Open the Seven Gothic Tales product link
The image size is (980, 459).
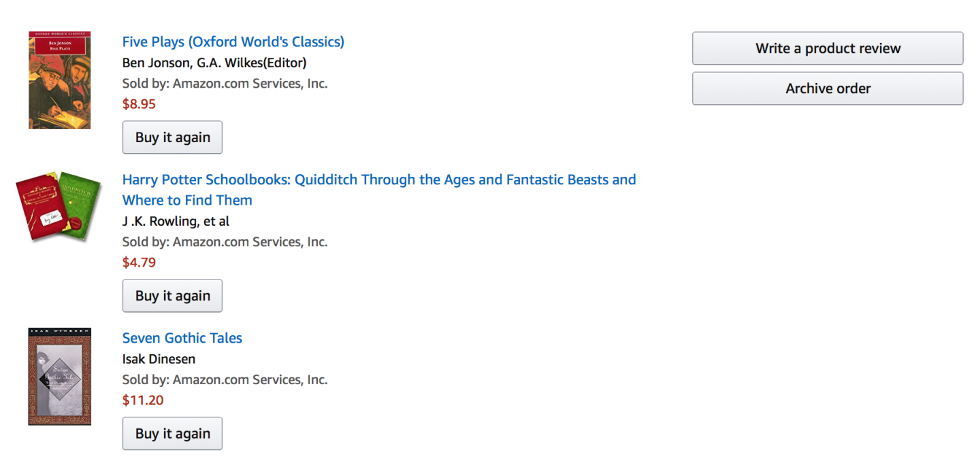point(182,338)
